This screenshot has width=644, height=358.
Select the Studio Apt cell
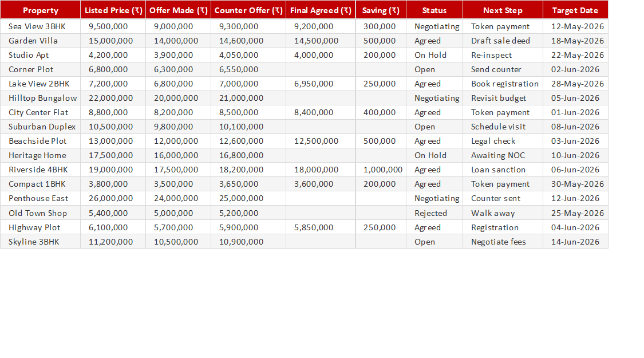click(40, 55)
